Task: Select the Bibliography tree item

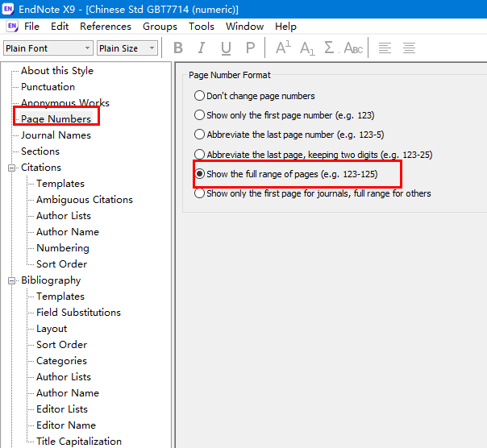Action: 51,280
